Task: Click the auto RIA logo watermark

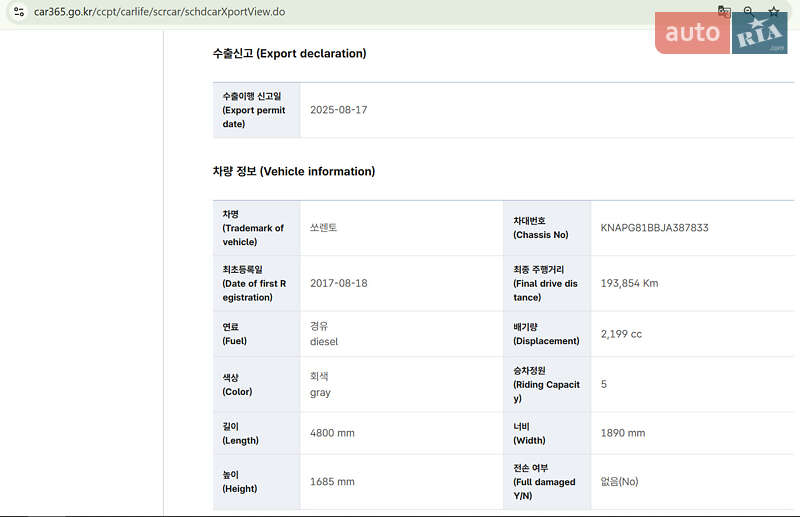Action: [721, 33]
